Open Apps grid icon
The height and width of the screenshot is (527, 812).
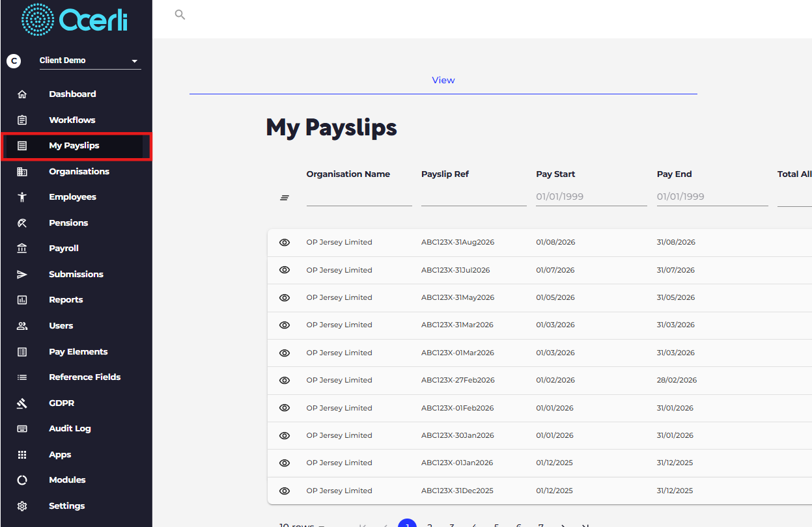22,455
